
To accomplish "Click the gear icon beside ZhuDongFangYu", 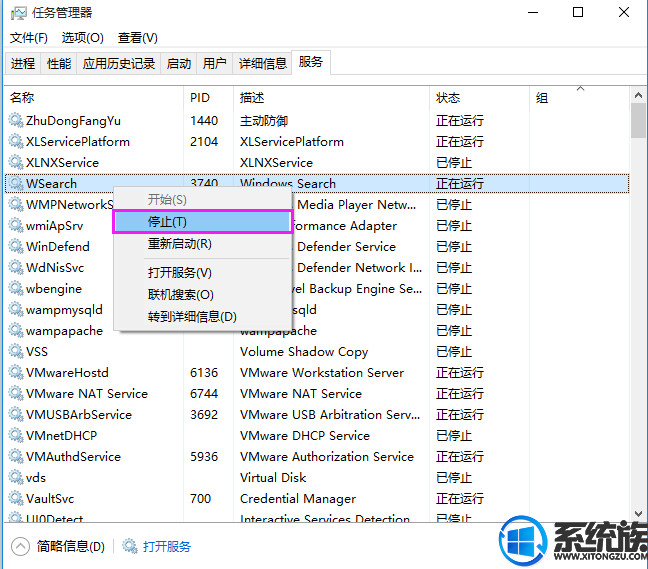I will tap(16, 120).
